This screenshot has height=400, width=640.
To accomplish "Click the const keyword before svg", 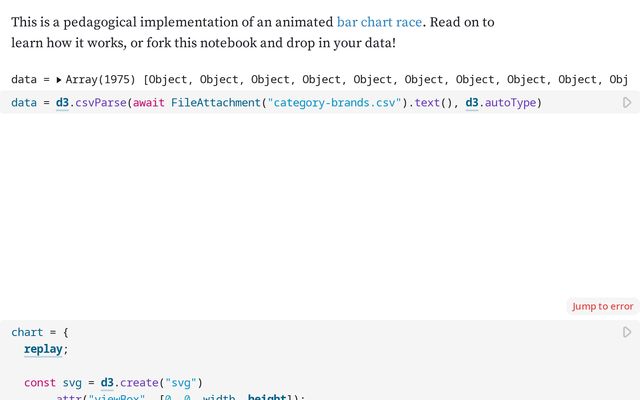I will pyautogui.click(x=40, y=383).
